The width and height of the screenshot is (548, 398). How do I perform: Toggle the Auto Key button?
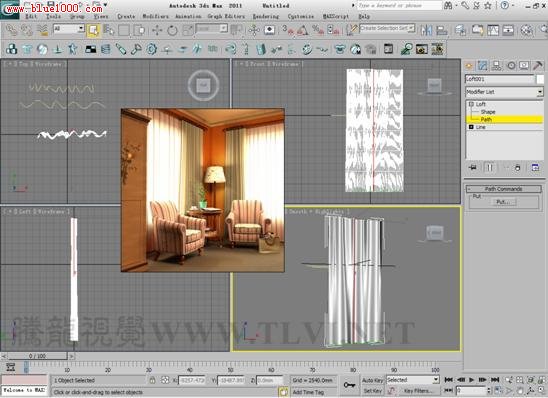(x=373, y=380)
